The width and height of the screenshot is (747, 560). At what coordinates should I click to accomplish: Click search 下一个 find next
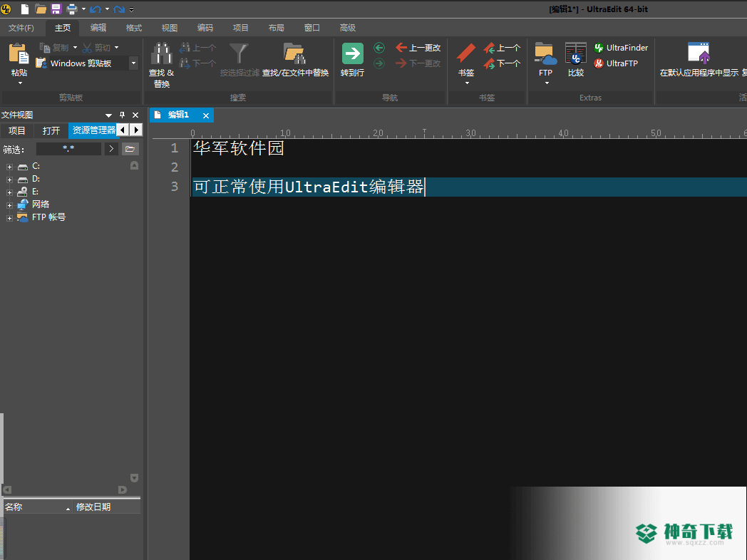(x=197, y=63)
